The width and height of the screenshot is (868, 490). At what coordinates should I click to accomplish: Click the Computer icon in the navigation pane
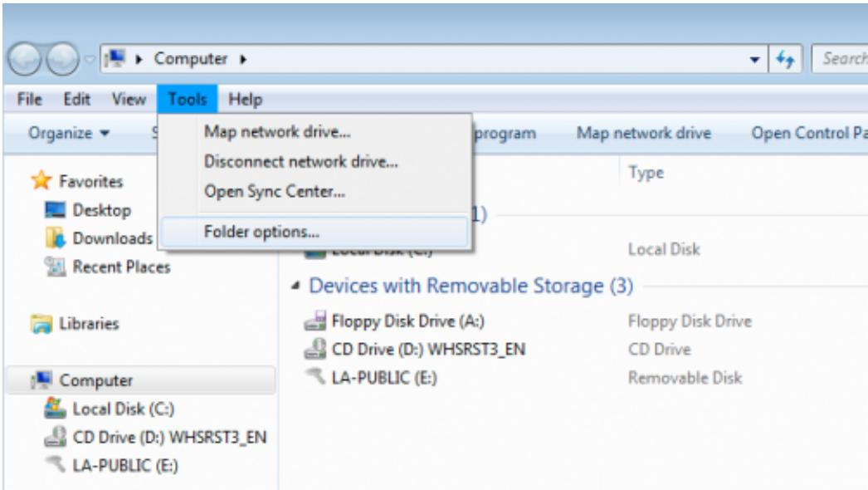point(41,380)
